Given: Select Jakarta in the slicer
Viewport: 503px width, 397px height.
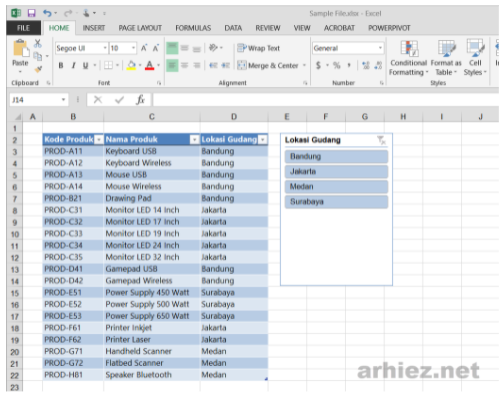Looking at the screenshot, I should tap(336, 172).
